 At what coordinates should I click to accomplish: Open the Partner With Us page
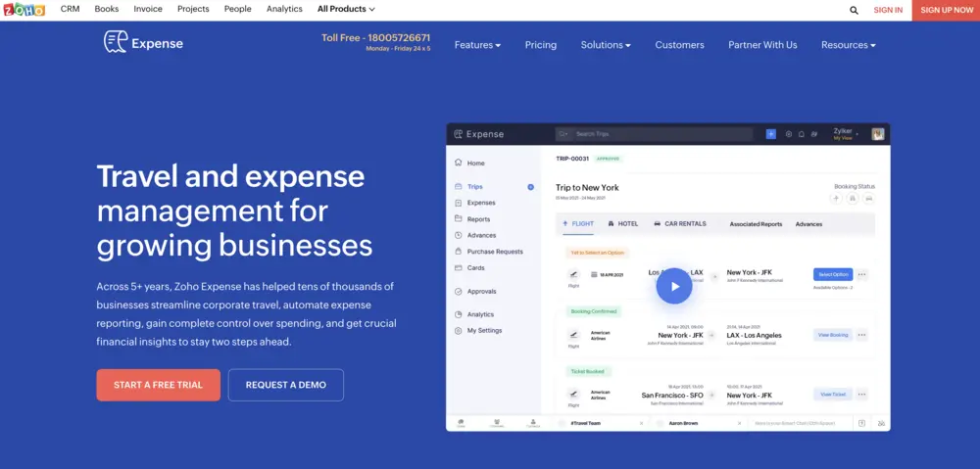tap(762, 45)
